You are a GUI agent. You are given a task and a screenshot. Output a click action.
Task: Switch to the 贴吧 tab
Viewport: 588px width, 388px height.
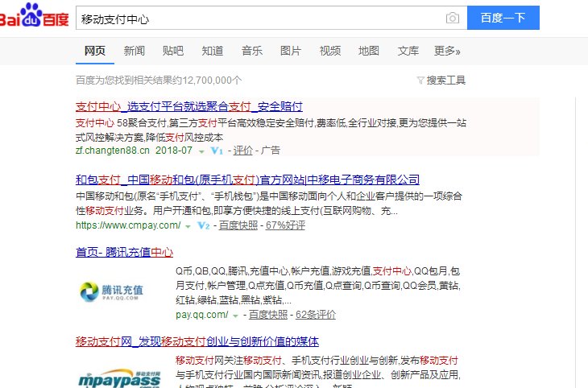coord(173,51)
